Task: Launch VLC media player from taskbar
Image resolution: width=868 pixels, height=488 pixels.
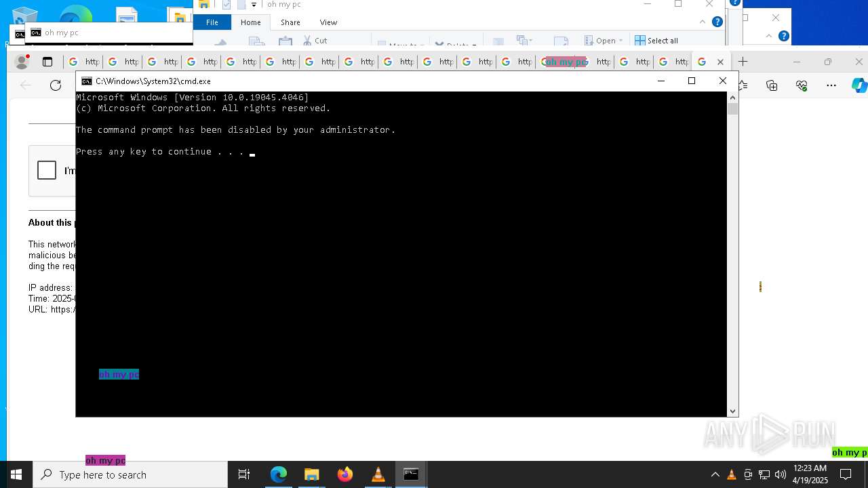Action: 378,474
